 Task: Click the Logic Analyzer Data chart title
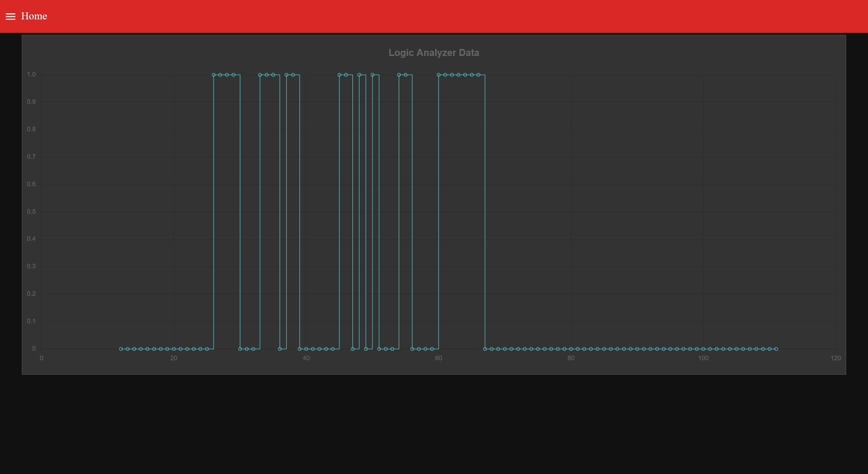[x=434, y=52]
